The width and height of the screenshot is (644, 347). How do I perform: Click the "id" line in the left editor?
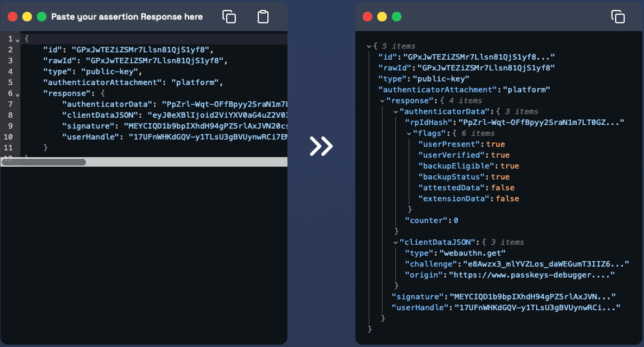(x=128, y=50)
